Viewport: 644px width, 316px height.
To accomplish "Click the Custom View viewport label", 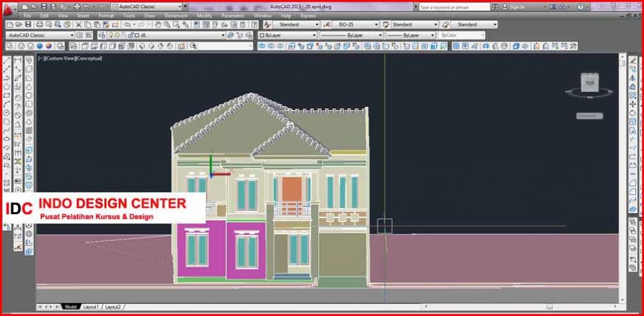I will point(59,58).
